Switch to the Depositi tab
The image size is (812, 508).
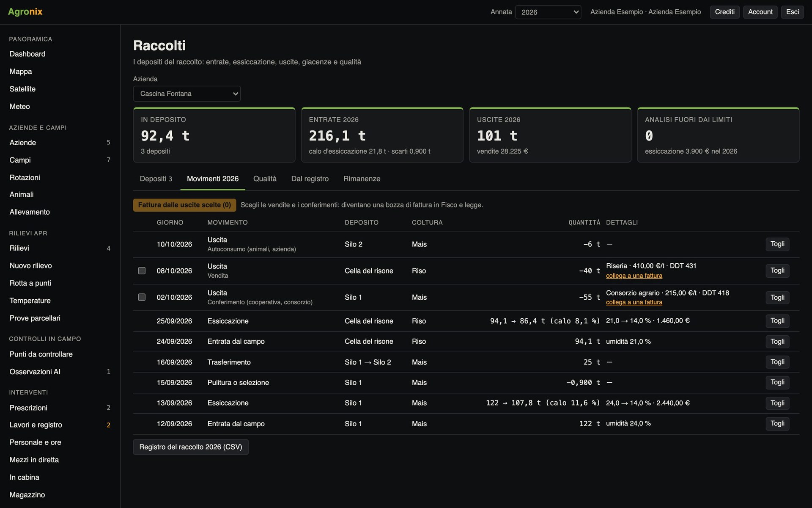pyautogui.click(x=156, y=179)
